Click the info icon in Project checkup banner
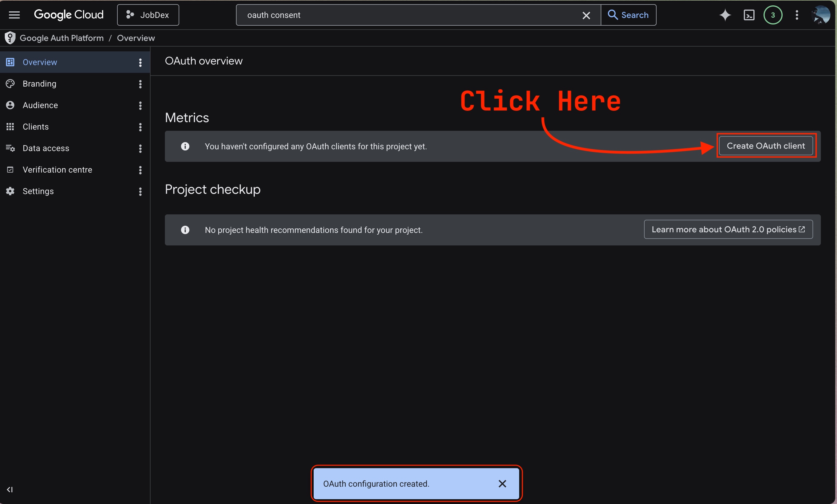The image size is (837, 504). pos(185,230)
